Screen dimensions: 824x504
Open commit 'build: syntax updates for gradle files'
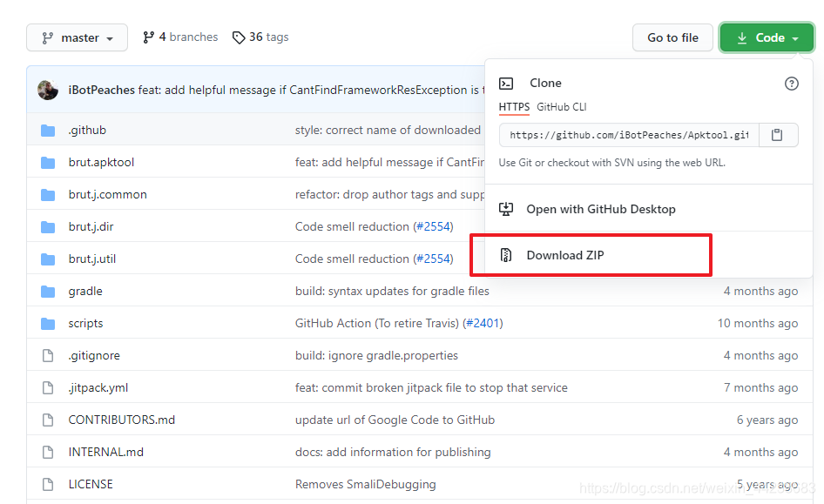pyautogui.click(x=392, y=292)
